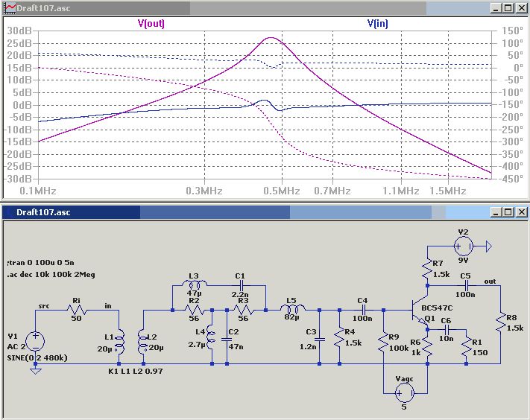530x420 pixels.
Task: Click the SINE(0 2 480k) source value
Action: click(x=37, y=357)
